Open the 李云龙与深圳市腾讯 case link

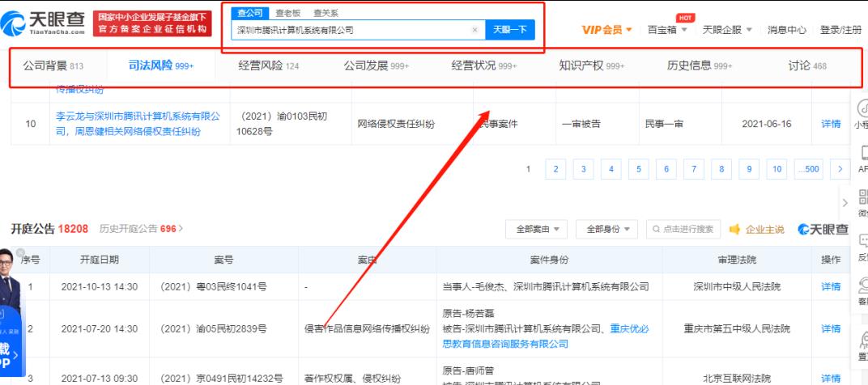[x=138, y=124]
